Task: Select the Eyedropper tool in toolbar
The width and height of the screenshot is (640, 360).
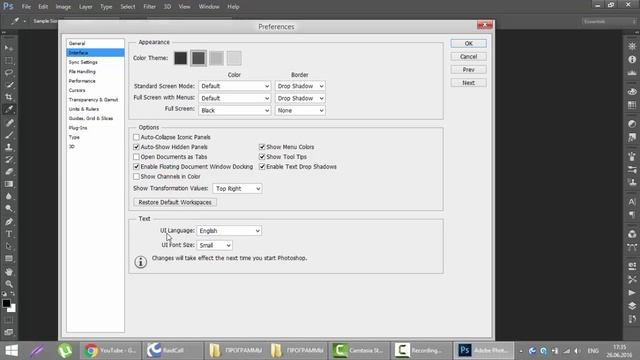Action: point(9,109)
